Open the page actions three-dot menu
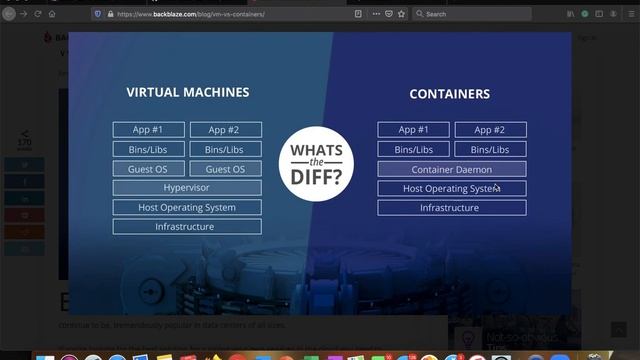The width and height of the screenshot is (640, 360). pyautogui.click(x=376, y=14)
